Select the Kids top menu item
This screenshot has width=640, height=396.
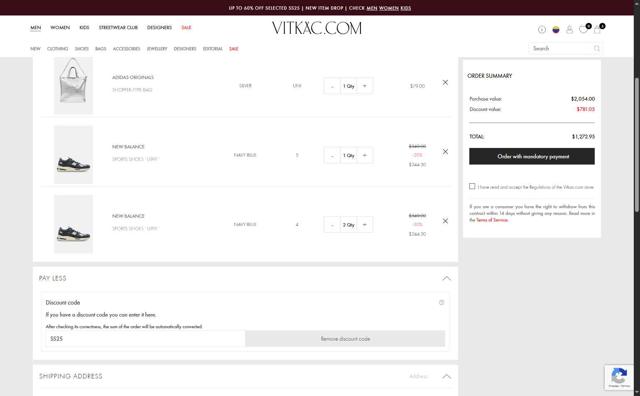(x=84, y=27)
